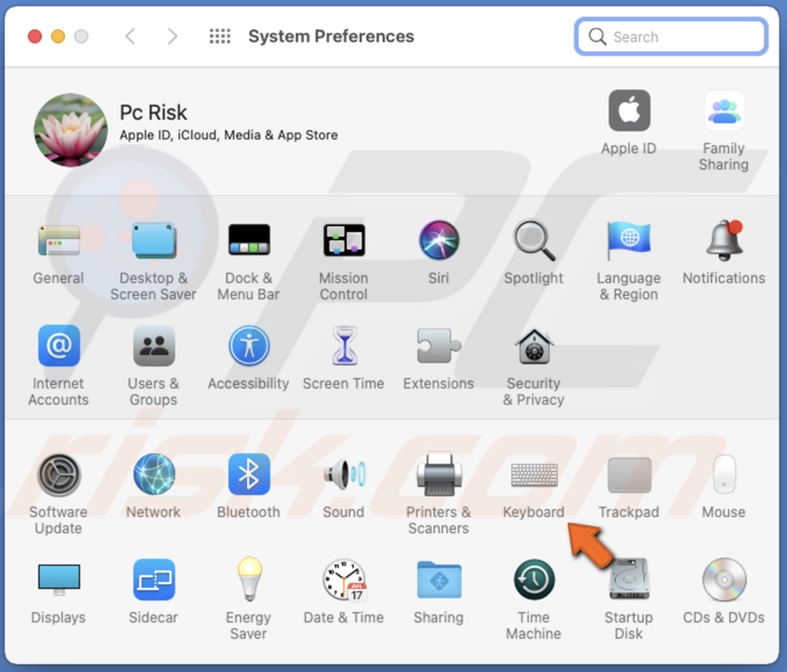Show all preferences with grid button
787x672 pixels.
coord(219,37)
